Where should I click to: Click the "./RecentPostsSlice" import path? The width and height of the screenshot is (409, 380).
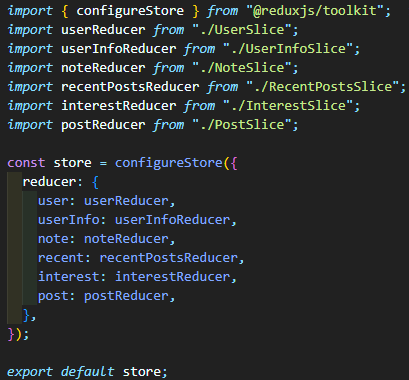click(x=322, y=87)
